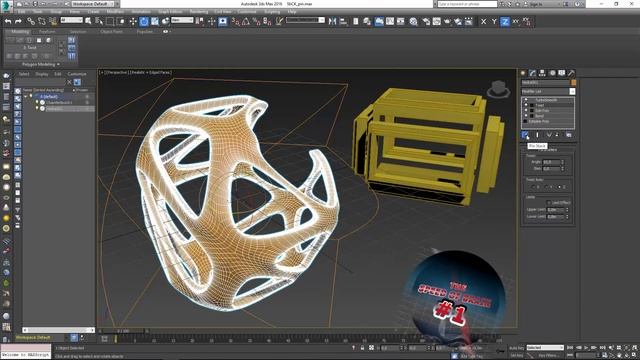Screen dimensions: 640x360
Task: Activate Select and Scale tool
Action: [155, 21]
